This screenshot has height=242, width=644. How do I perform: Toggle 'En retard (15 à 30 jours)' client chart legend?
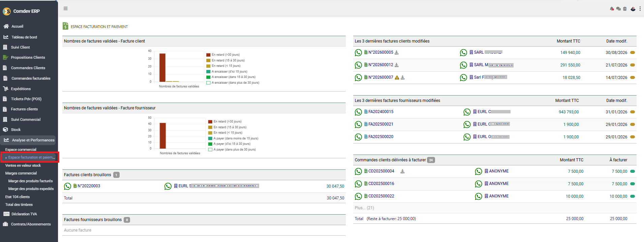(x=225, y=60)
